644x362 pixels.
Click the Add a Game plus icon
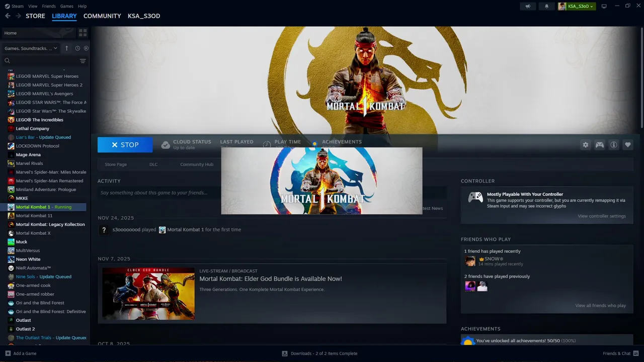[8, 353]
